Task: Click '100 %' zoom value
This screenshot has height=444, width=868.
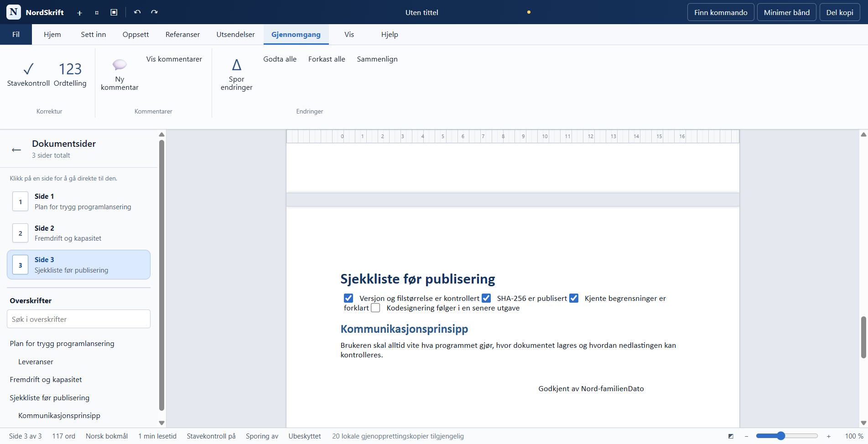Action: pos(854,436)
